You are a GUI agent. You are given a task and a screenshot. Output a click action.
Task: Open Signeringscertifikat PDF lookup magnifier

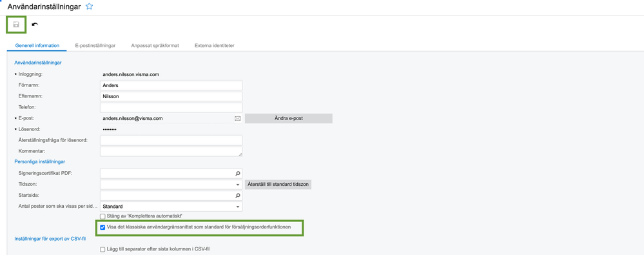pyautogui.click(x=237, y=173)
